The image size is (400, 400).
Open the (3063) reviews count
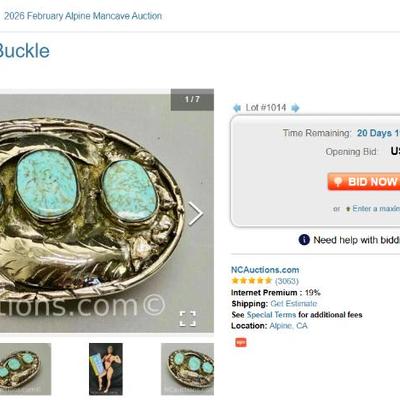tap(287, 281)
